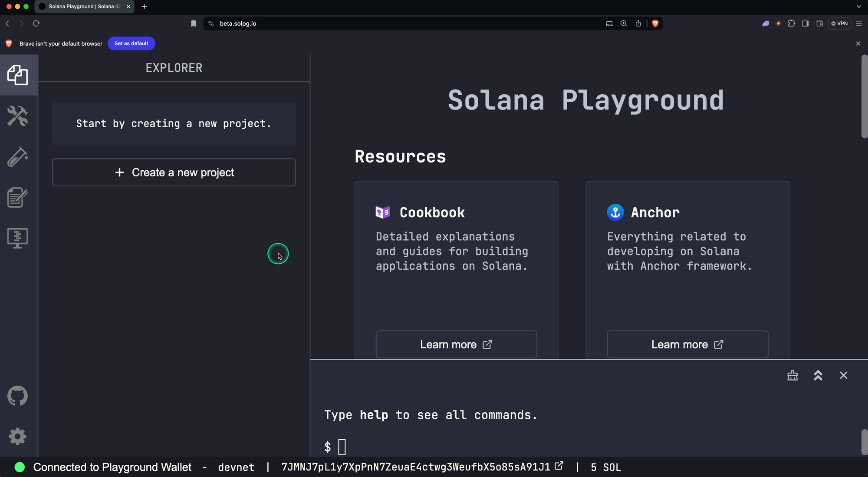Clear the terminal with the broom icon
The height and width of the screenshot is (477, 868).
[792, 375]
